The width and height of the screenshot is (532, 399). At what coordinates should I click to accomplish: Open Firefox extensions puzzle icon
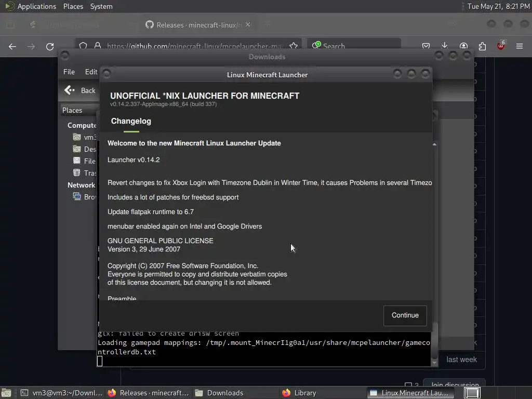pos(482,46)
